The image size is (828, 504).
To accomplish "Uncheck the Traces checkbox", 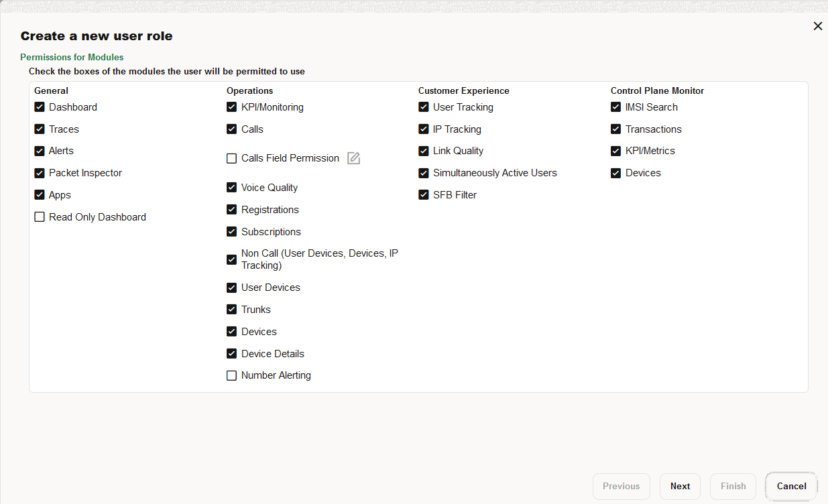I will click(39, 129).
